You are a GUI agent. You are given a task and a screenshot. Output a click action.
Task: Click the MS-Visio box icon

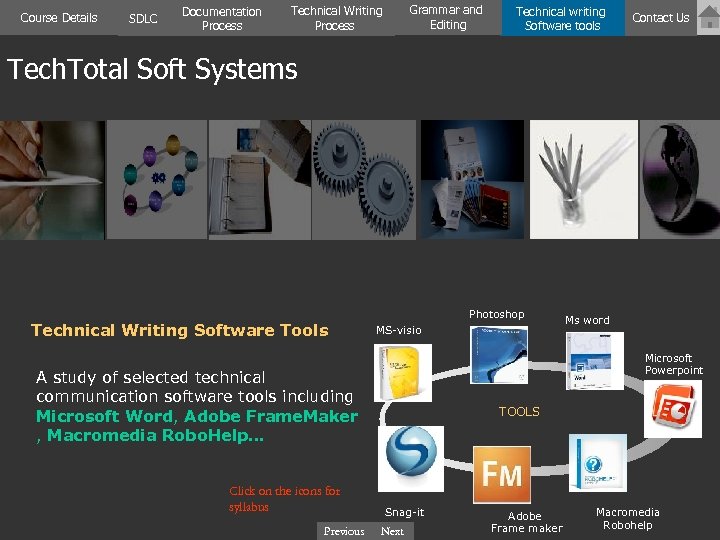point(403,373)
